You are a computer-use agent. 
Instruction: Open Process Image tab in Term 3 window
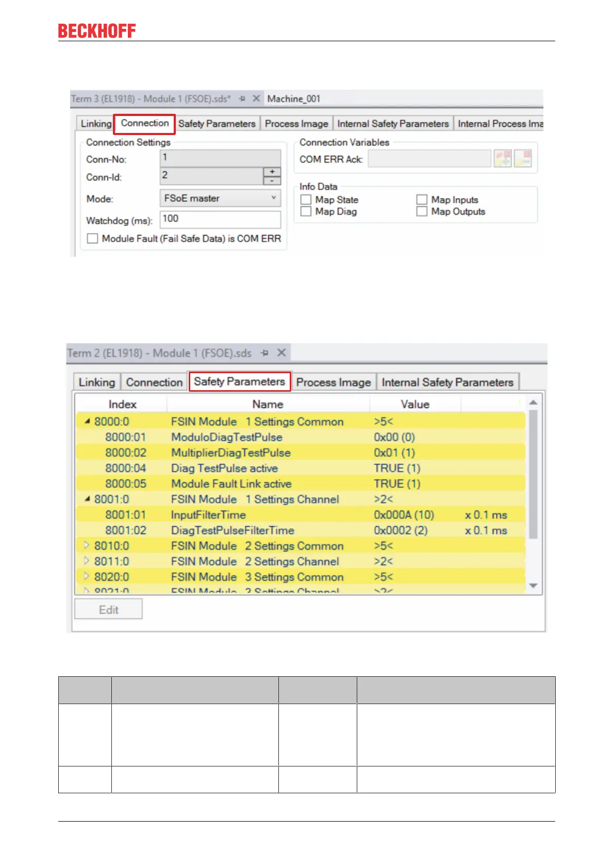coord(296,124)
